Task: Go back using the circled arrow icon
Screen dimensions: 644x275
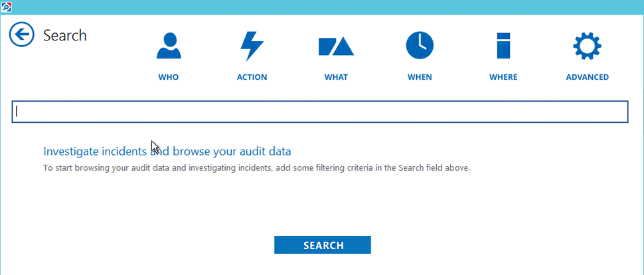Action: (22, 35)
